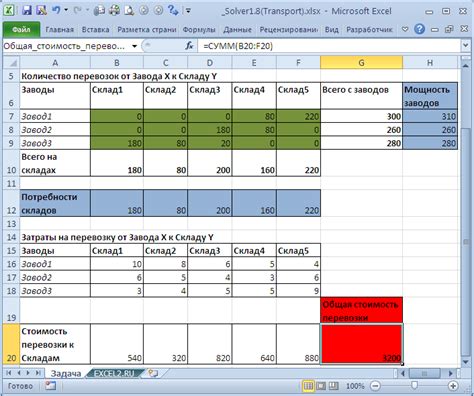474x396 pixels.
Task: Open print preview magnifier icon
Action: click(x=129, y=11)
